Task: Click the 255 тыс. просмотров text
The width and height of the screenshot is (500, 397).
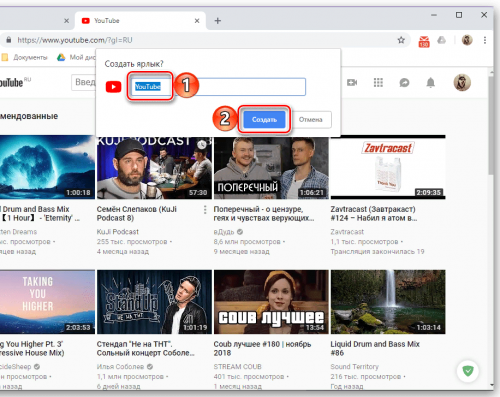Action: pyautogui.click(x=132, y=242)
